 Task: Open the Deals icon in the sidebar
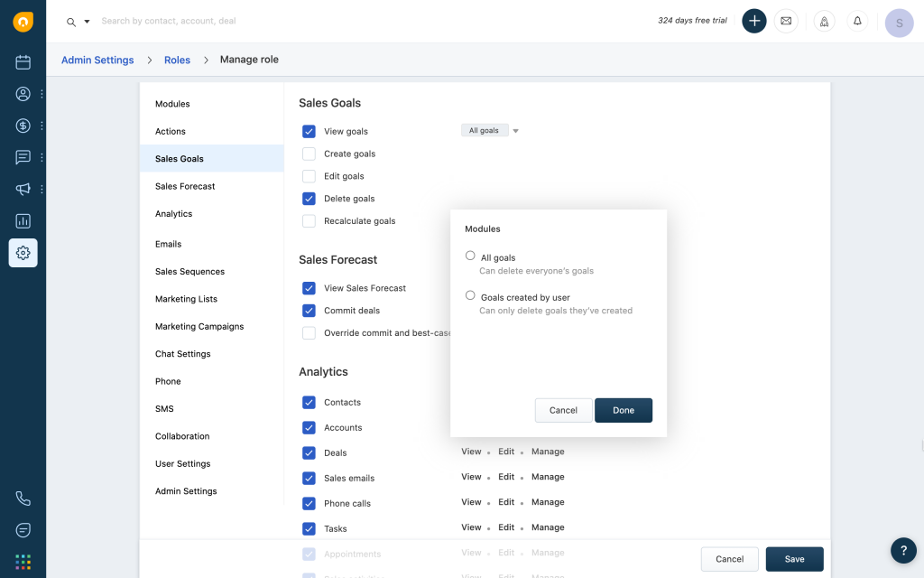pos(23,126)
